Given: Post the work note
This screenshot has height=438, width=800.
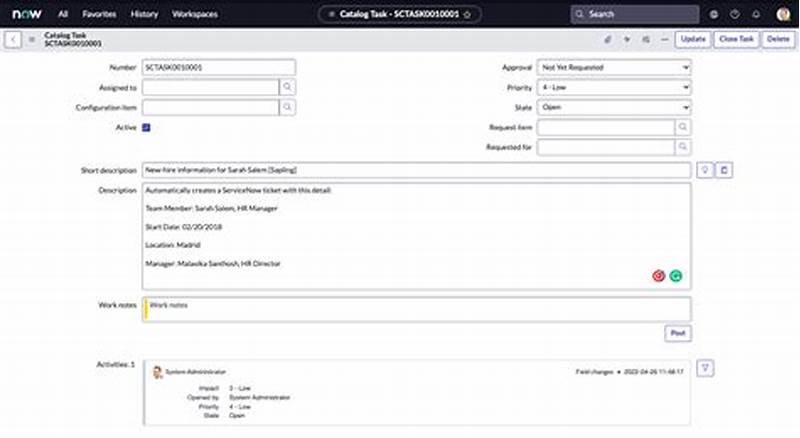Looking at the screenshot, I should [678, 333].
